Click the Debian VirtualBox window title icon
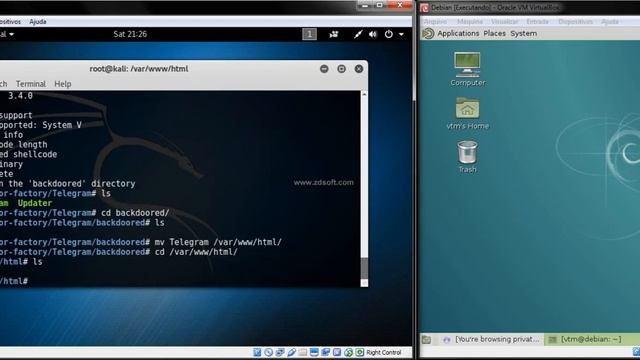The image size is (640, 360). (424, 8)
